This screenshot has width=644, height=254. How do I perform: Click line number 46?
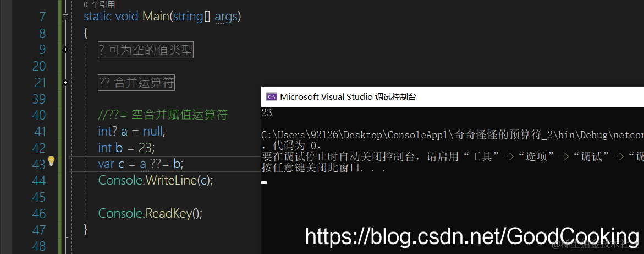[38, 214]
